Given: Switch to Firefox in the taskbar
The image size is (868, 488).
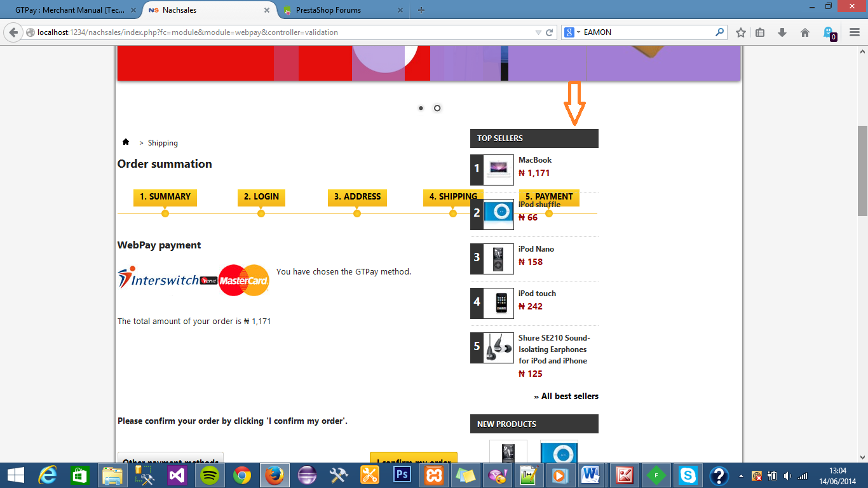Looking at the screenshot, I should (274, 475).
